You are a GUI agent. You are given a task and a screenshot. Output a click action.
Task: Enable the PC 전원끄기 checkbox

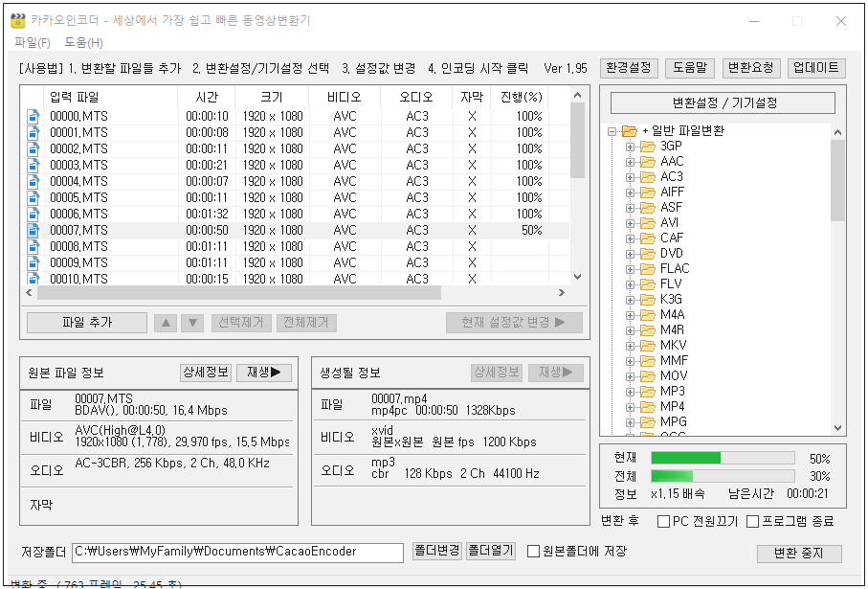663,522
